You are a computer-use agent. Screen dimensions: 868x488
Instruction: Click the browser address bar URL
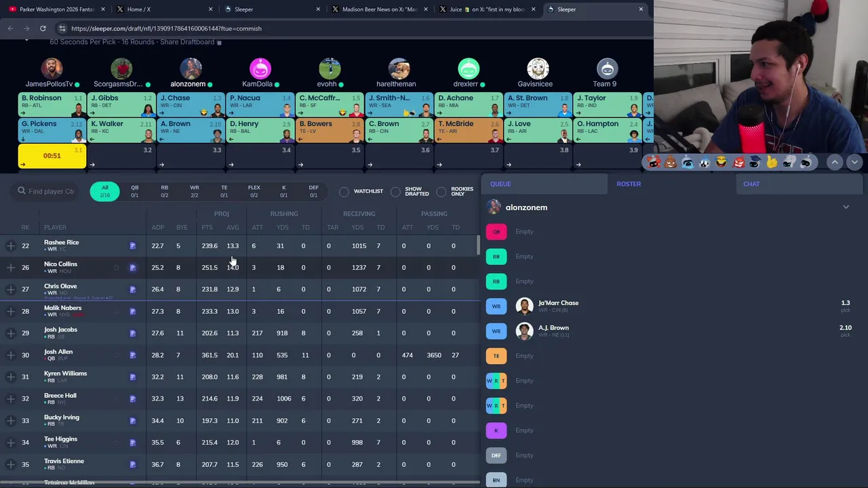pyautogui.click(x=166, y=28)
